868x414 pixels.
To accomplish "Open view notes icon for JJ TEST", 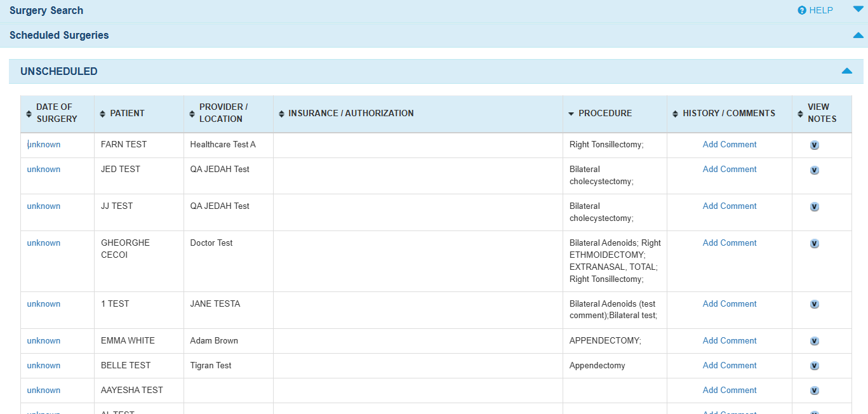I will tap(815, 207).
